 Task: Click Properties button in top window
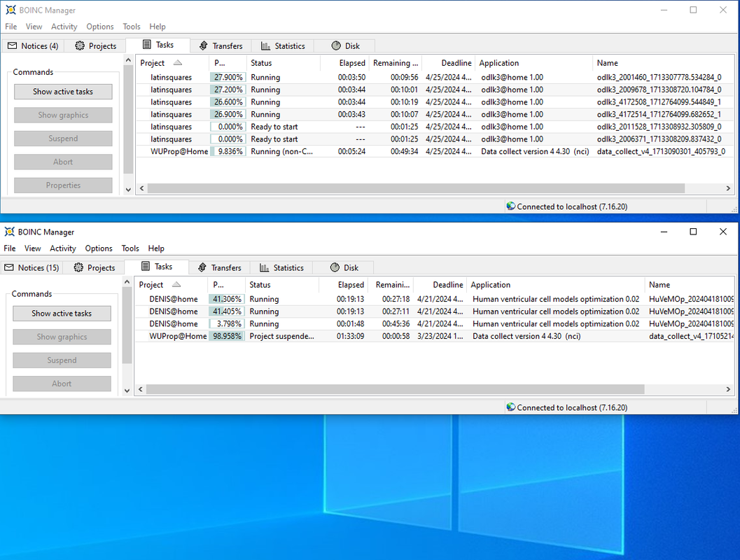click(x=63, y=185)
